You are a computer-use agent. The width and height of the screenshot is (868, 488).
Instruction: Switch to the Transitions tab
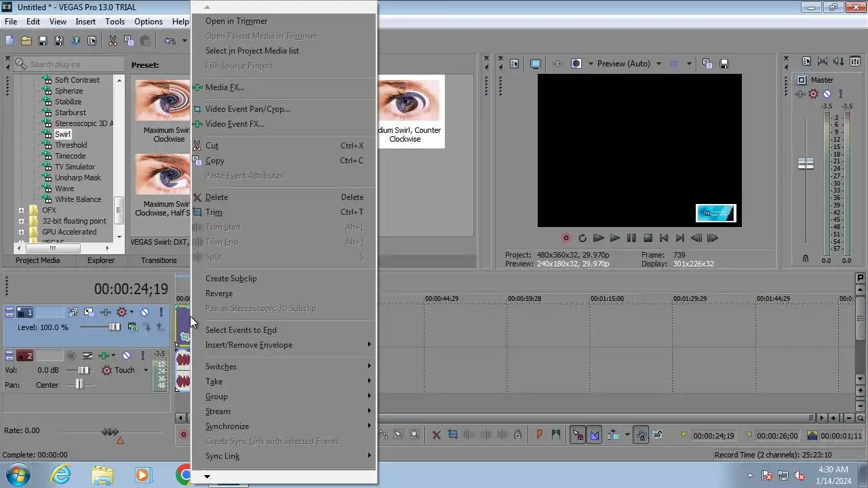pos(159,260)
